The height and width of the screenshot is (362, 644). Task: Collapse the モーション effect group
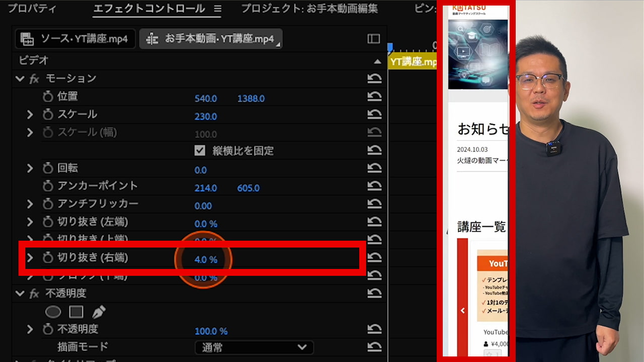20,79
